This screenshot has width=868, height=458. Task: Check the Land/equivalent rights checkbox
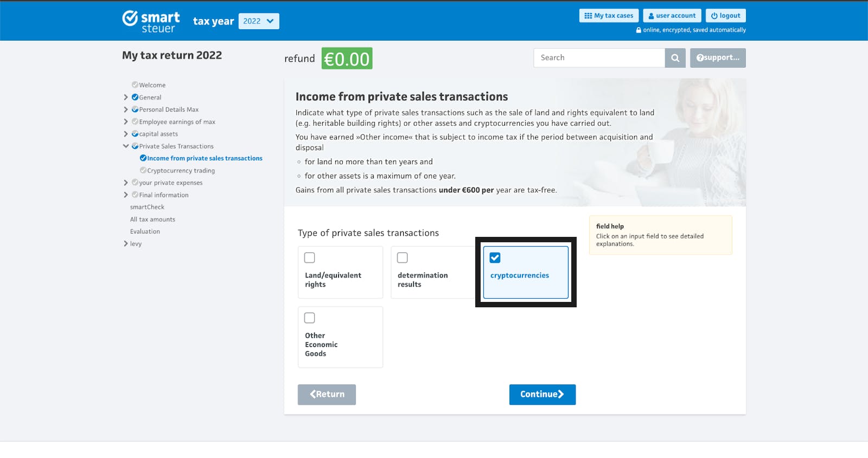(x=310, y=257)
